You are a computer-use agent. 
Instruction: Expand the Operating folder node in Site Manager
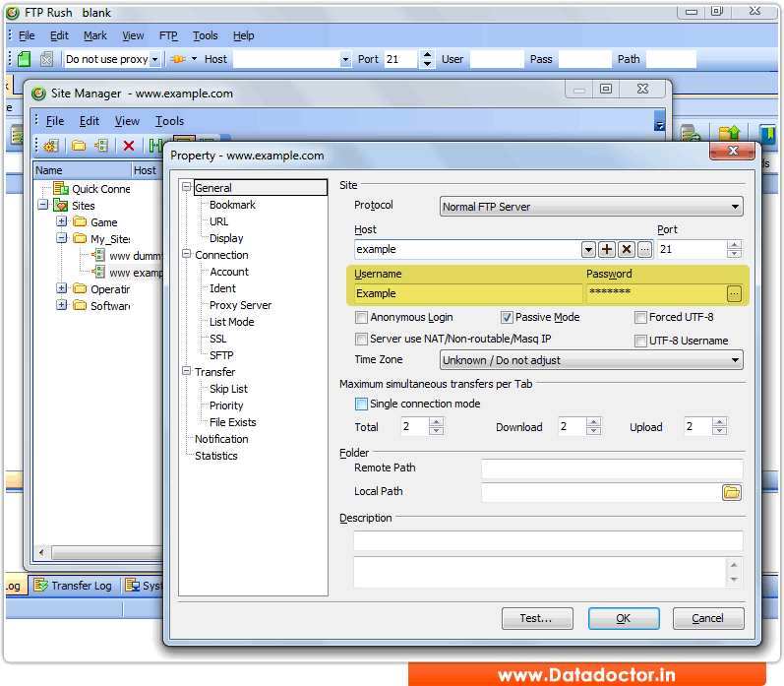coord(62,288)
